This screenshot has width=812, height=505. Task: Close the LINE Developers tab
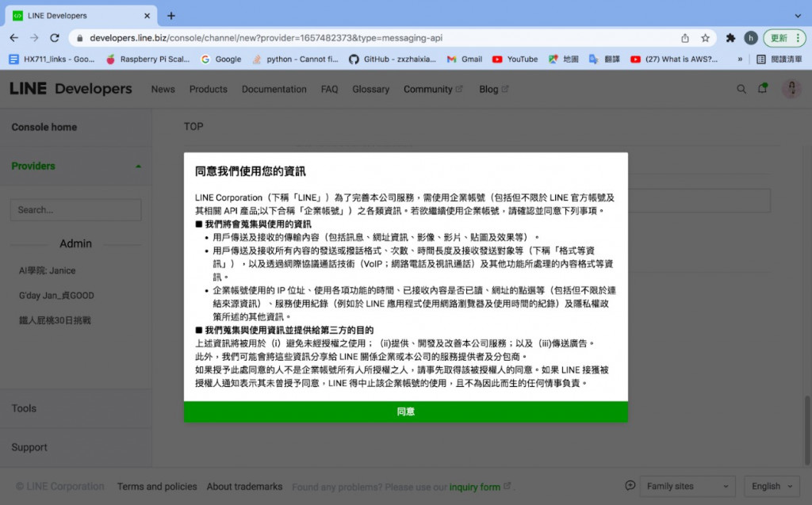click(x=147, y=16)
